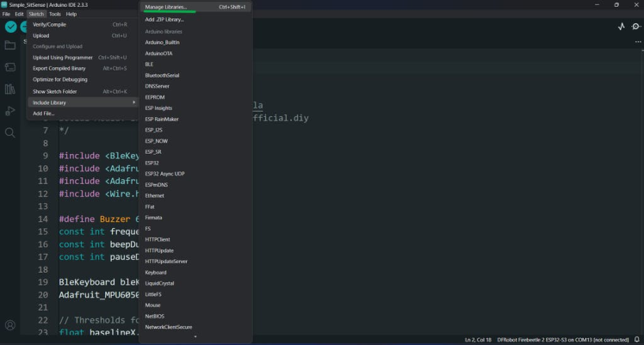The image size is (644, 345).
Task: Choose Verify/Compile from Sketch menu
Action: click(82, 25)
